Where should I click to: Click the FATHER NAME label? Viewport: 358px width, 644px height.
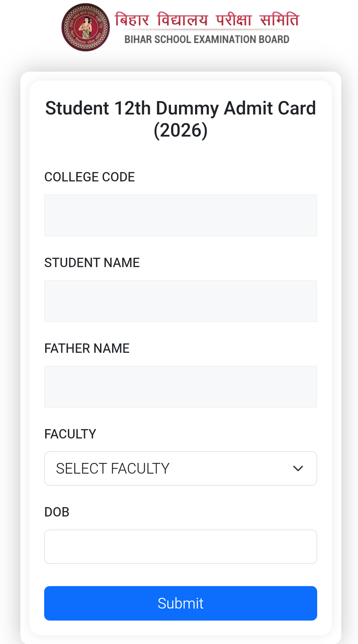tap(87, 348)
